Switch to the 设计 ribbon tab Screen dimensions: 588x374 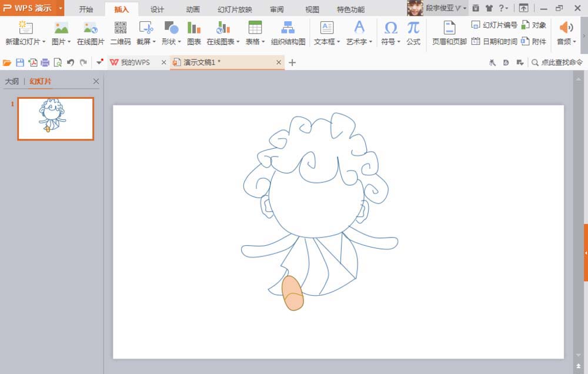point(157,9)
